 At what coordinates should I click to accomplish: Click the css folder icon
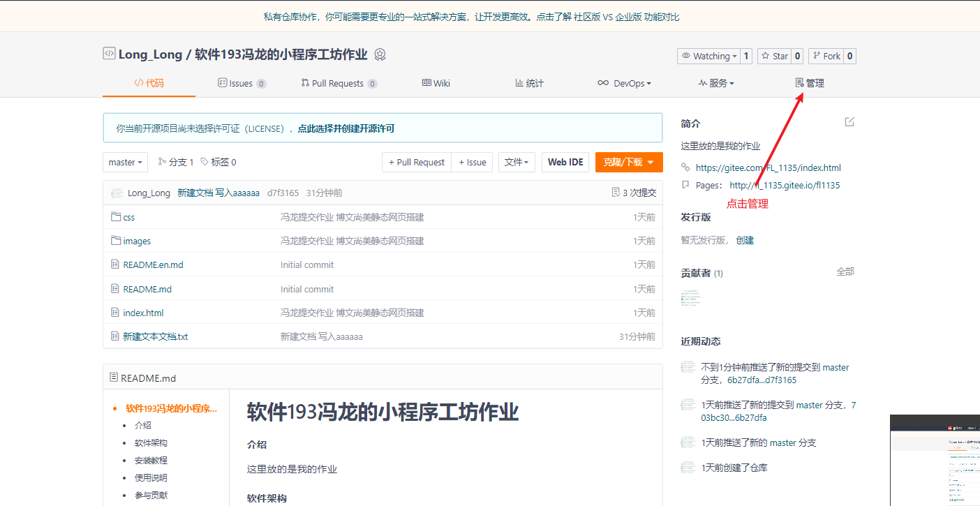(x=116, y=217)
